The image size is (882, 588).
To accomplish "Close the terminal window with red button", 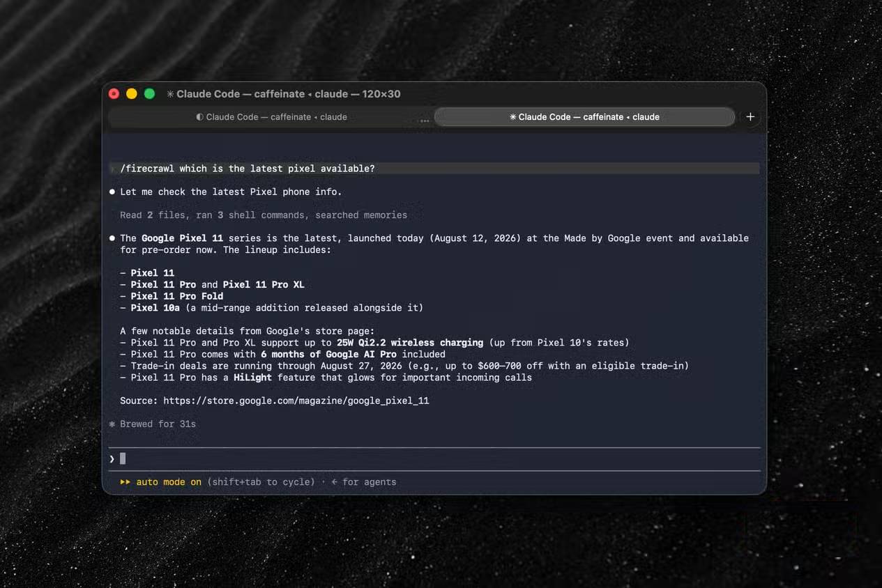I will pos(114,93).
